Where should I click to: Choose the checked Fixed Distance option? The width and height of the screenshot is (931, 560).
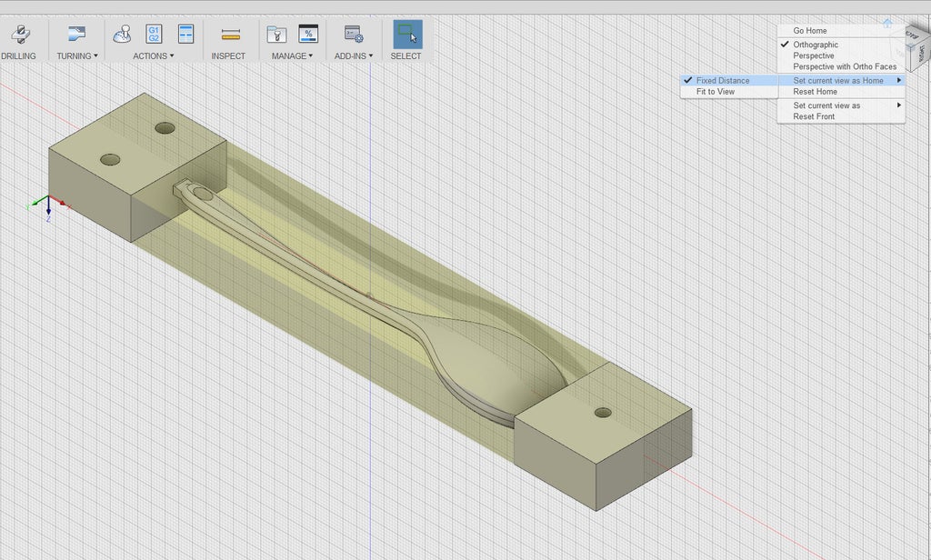point(723,80)
